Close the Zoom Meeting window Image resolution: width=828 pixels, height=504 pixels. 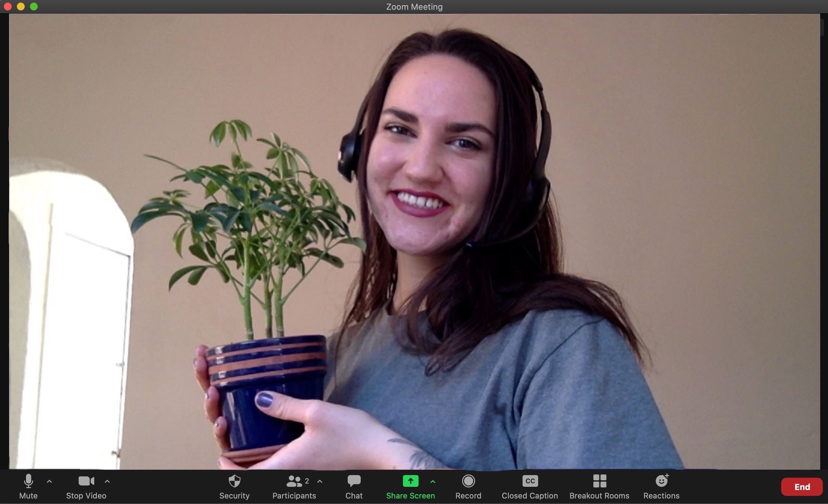pyautogui.click(x=8, y=6)
